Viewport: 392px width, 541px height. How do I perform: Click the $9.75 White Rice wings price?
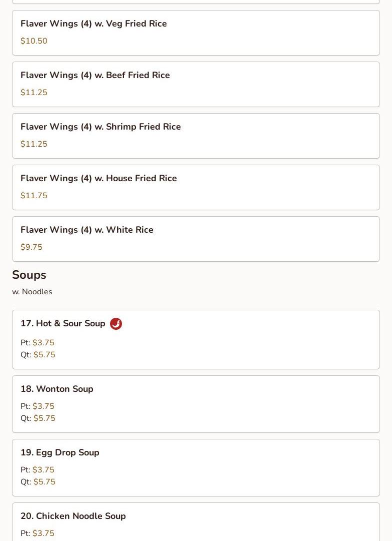point(31,247)
